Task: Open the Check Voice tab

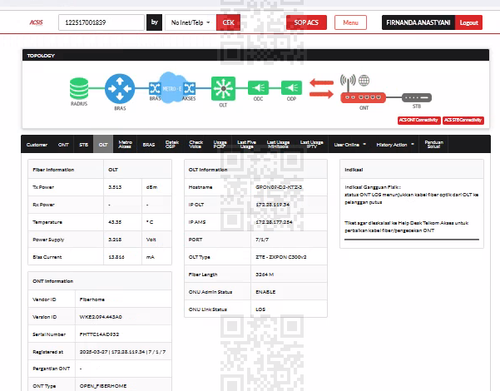Action: click(196, 144)
